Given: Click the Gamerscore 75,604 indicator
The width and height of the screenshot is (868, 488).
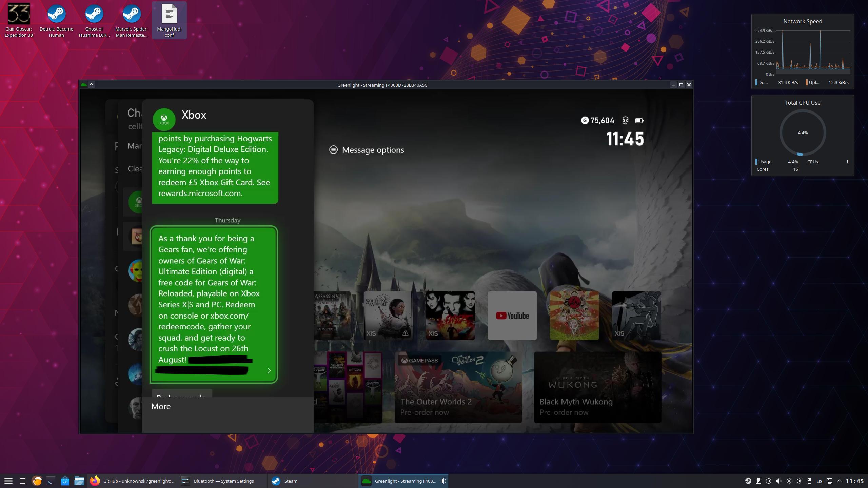Looking at the screenshot, I should tap(597, 120).
